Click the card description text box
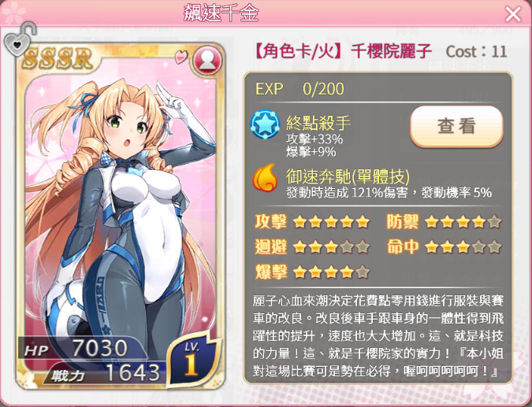The height and width of the screenshot is (407, 532). [378, 336]
